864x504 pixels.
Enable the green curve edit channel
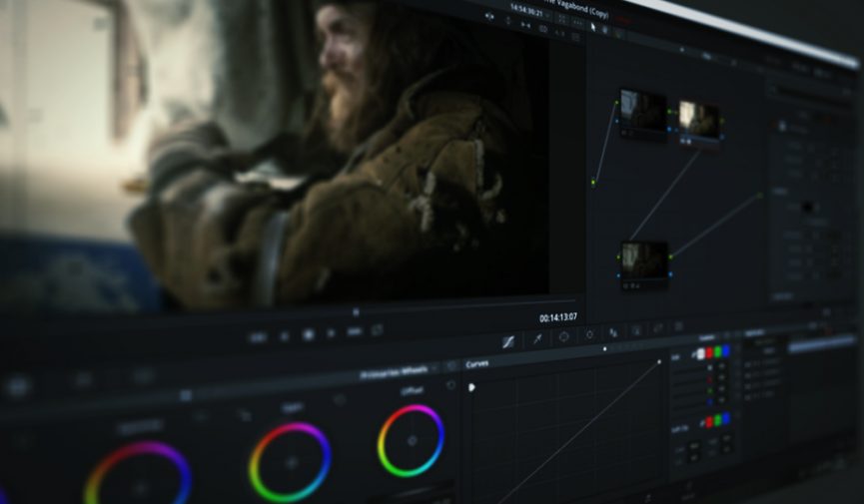point(717,351)
